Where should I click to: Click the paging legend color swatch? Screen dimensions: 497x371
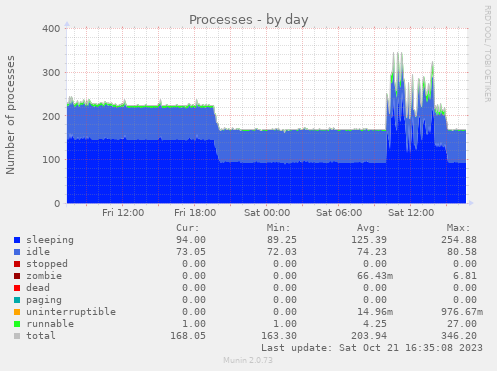[17, 300]
